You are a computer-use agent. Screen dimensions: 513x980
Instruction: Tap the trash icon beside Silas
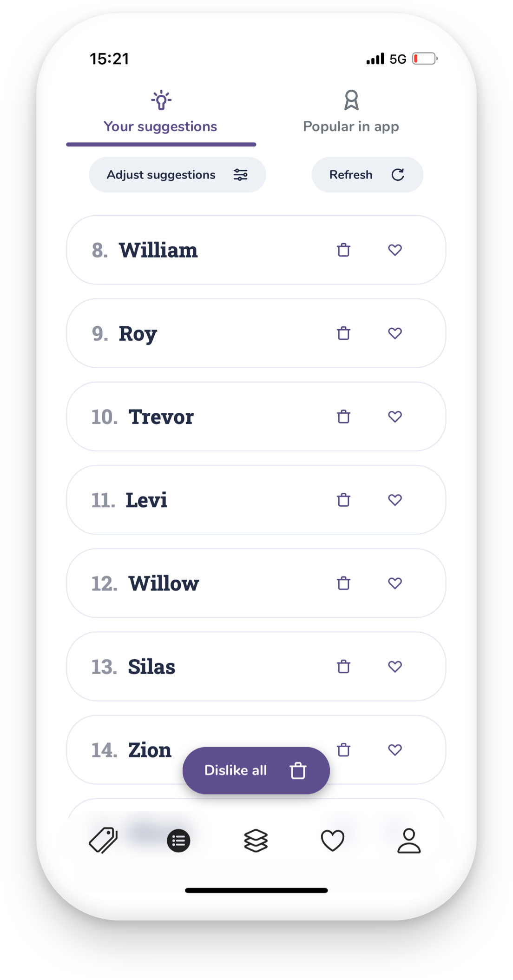point(343,667)
